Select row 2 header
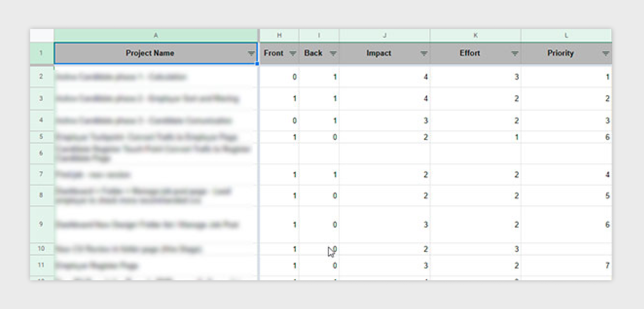The width and height of the screenshot is (644, 309). (x=41, y=76)
